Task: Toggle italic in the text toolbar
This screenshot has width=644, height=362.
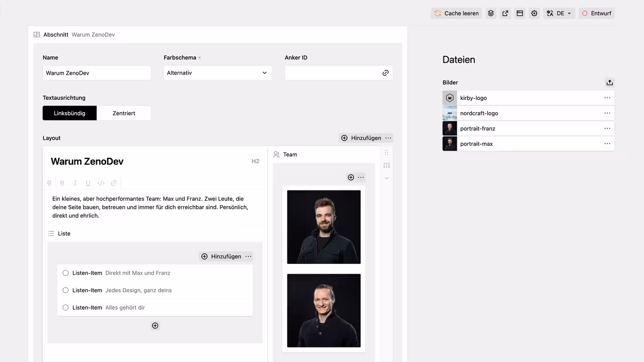Action: pos(75,183)
